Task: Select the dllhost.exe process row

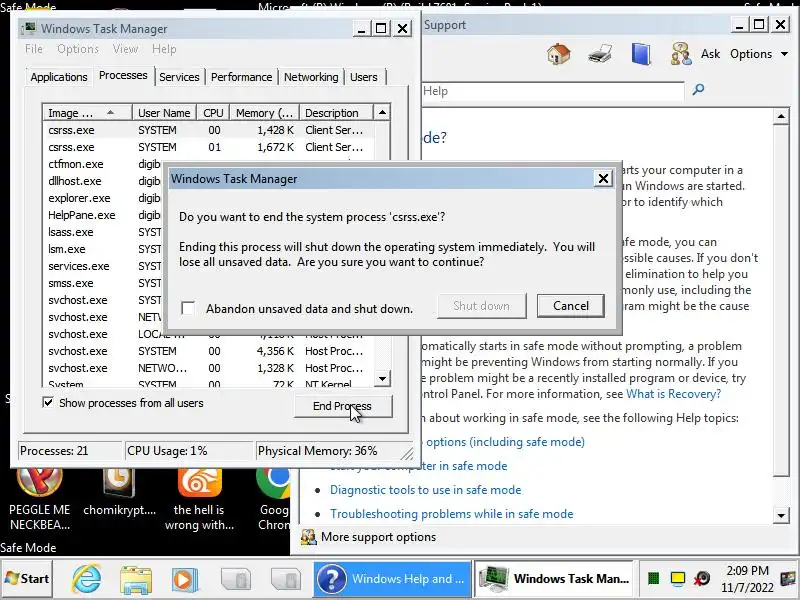Action: pyautogui.click(x=104, y=181)
